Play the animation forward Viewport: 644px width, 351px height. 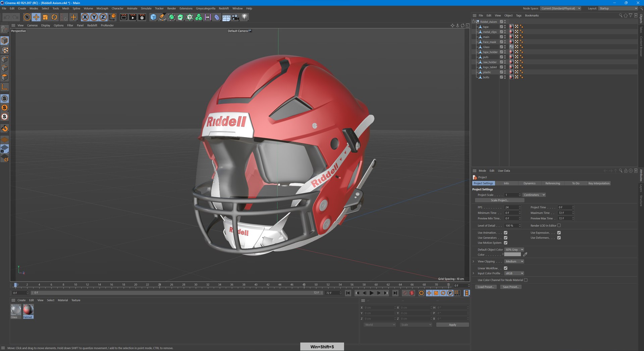click(372, 293)
